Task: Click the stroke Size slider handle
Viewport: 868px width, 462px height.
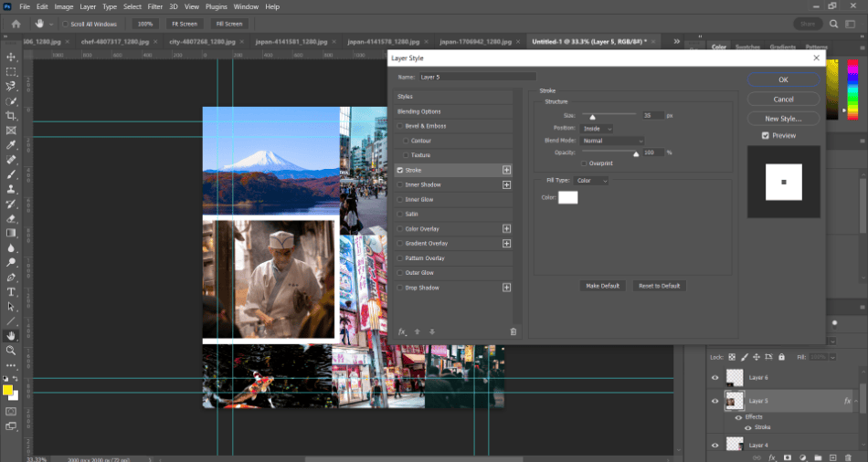Action: pos(592,117)
